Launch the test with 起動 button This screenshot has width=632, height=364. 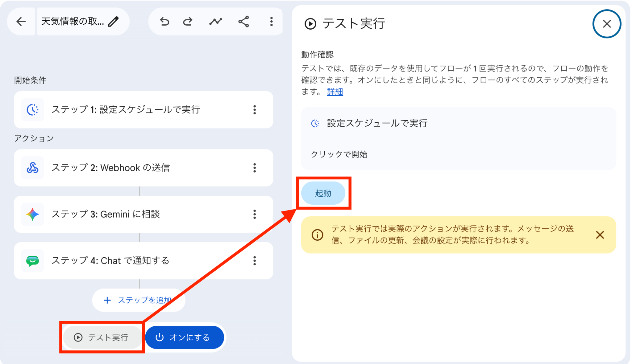[323, 193]
